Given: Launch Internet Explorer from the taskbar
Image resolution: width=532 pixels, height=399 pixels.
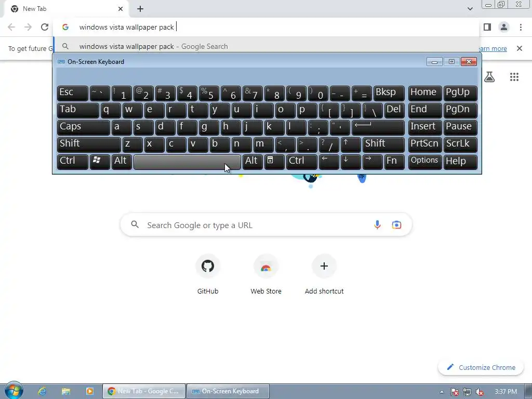Looking at the screenshot, I should pos(42,391).
